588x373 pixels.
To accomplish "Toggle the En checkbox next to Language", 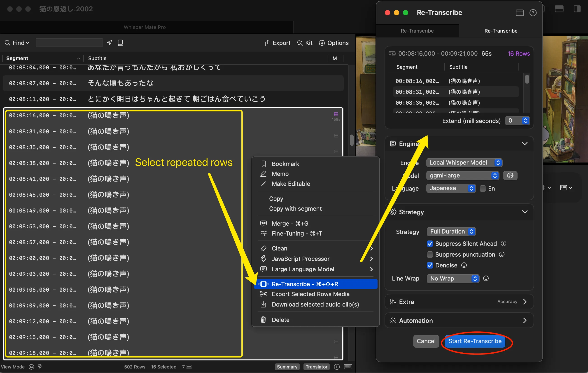I will [483, 188].
